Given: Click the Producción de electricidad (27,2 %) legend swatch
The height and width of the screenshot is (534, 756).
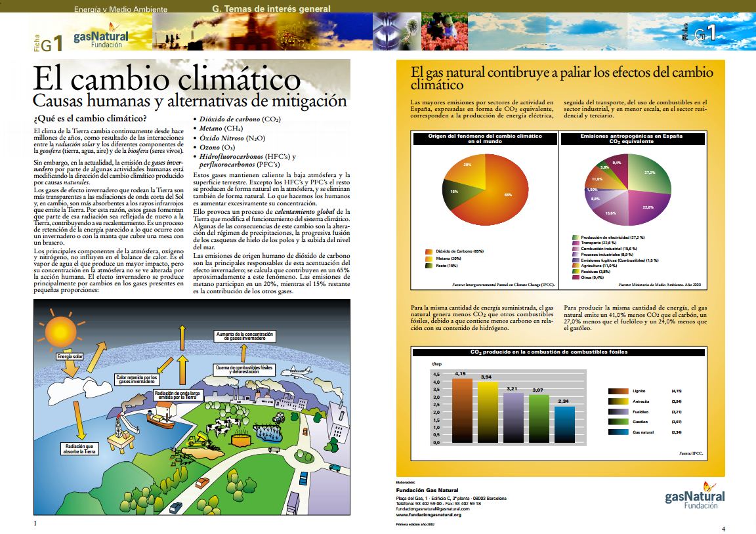Looking at the screenshot, I should (x=575, y=237).
